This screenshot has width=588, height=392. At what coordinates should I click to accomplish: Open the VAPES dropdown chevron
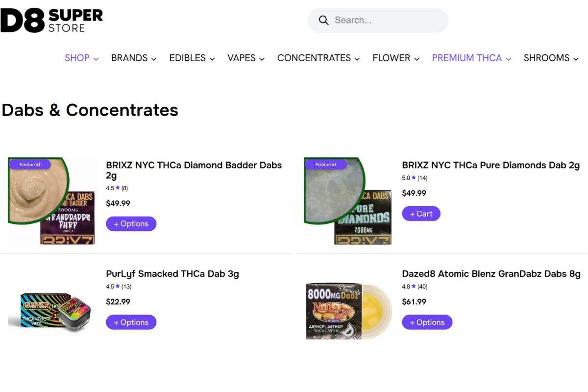pyautogui.click(x=262, y=58)
